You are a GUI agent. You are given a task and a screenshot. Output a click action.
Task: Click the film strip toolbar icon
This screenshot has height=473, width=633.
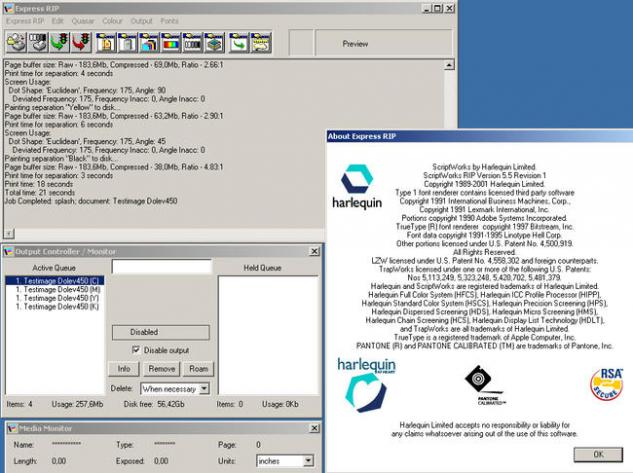click(191, 43)
